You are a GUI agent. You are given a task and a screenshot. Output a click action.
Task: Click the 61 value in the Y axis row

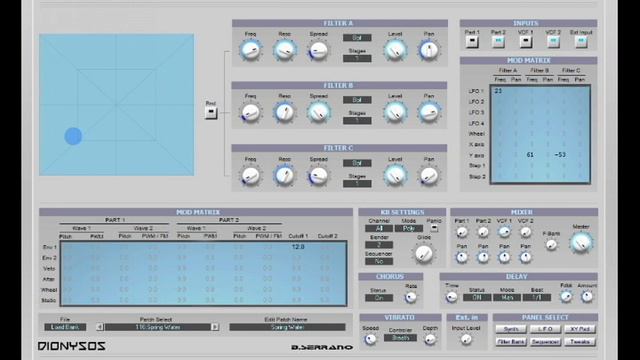pos(530,155)
